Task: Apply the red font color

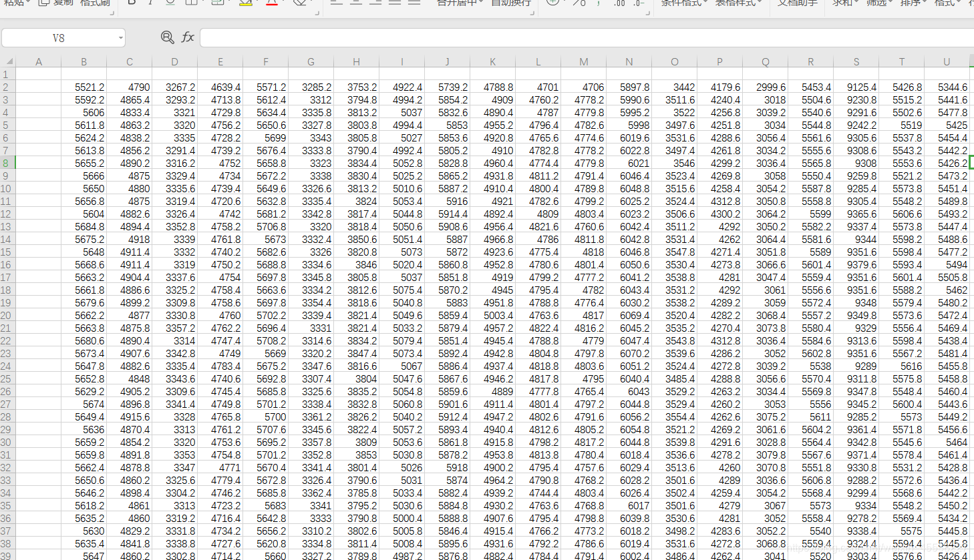Action: coord(271,3)
